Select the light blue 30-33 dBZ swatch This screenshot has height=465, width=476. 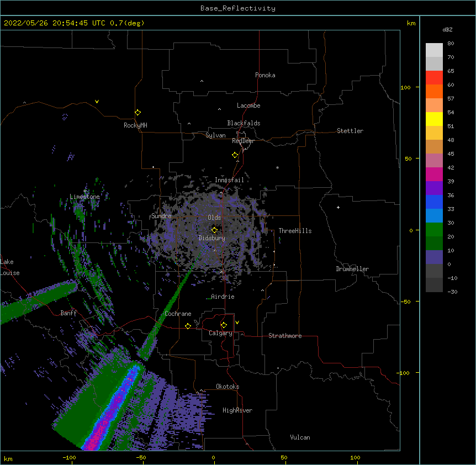[434, 216]
